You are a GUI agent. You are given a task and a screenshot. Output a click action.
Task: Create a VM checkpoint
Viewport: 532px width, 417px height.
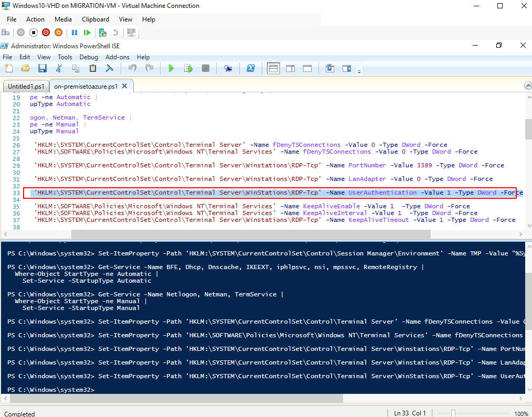[x=102, y=33]
